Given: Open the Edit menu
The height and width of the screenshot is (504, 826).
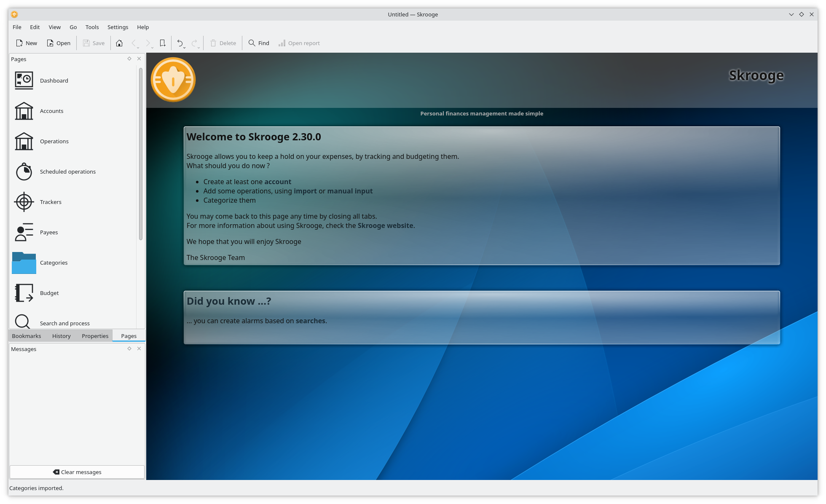Looking at the screenshot, I should coord(35,27).
